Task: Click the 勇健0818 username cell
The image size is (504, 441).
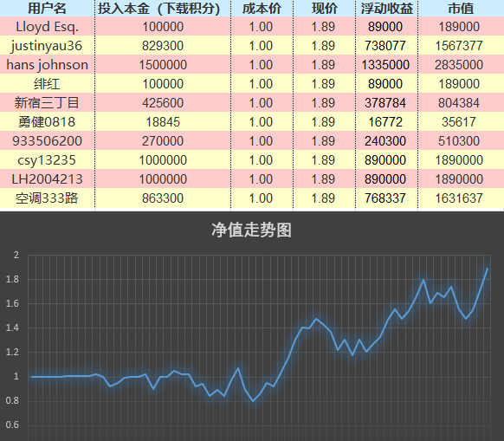Action: [47, 121]
